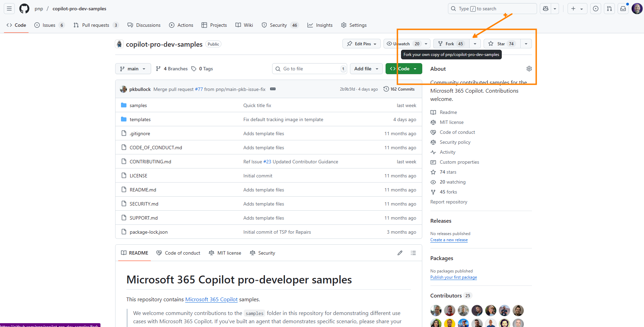View the 4 Branches link
This screenshot has height=327, width=644.
pyautogui.click(x=172, y=69)
